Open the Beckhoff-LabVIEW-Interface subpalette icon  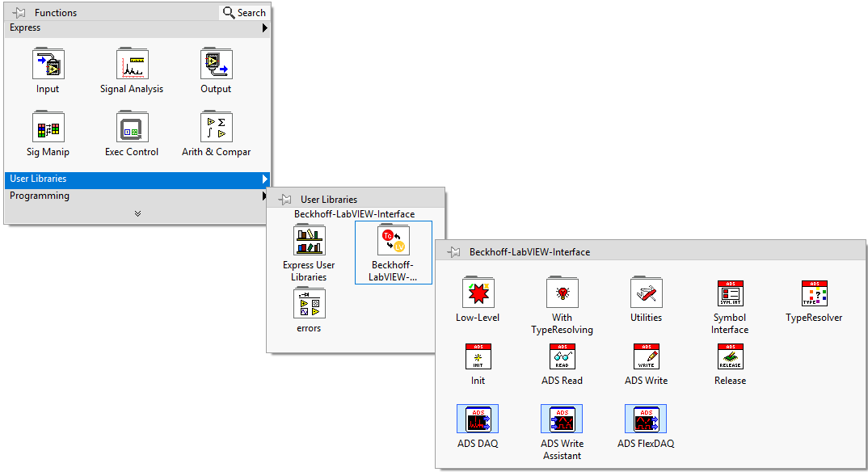(394, 239)
